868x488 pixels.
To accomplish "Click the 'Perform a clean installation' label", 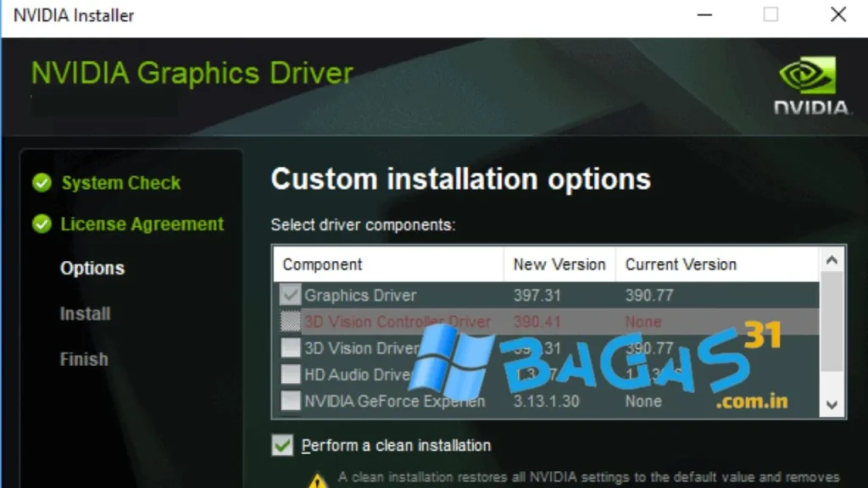I will tap(397, 446).
